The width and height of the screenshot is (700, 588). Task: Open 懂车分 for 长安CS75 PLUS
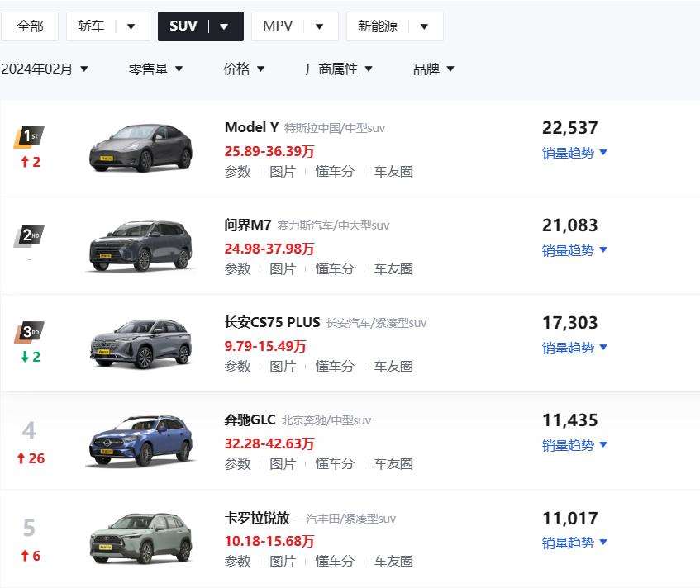pos(335,367)
